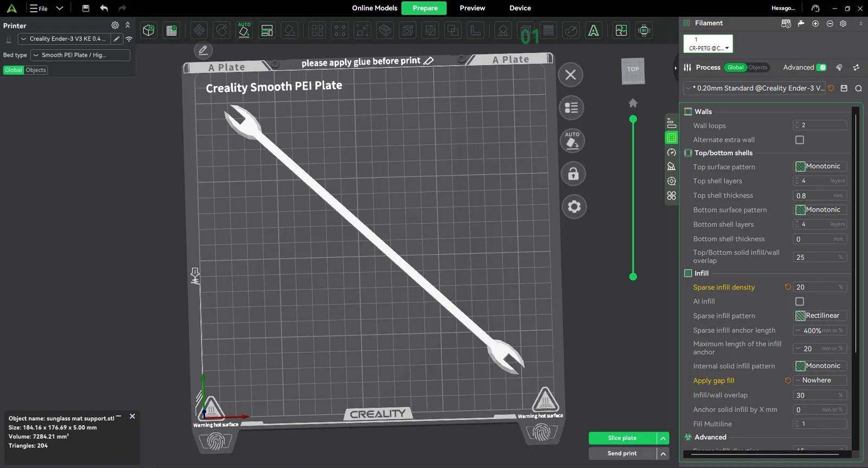Click the plate name edit pencil button
The image size is (868, 468).
tap(203, 50)
